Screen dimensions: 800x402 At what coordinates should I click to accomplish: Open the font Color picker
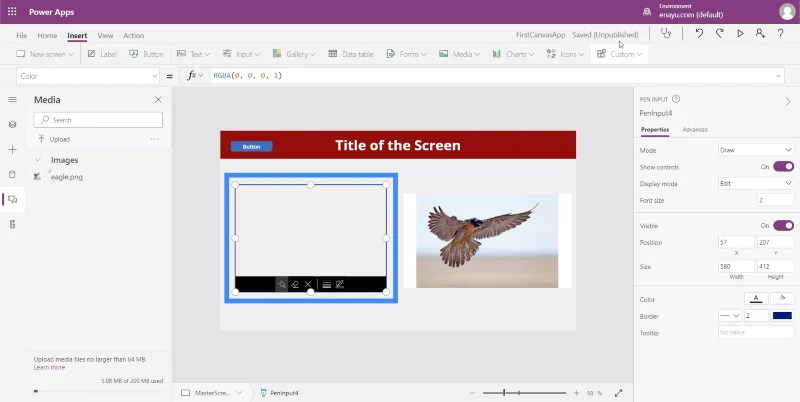click(756, 299)
